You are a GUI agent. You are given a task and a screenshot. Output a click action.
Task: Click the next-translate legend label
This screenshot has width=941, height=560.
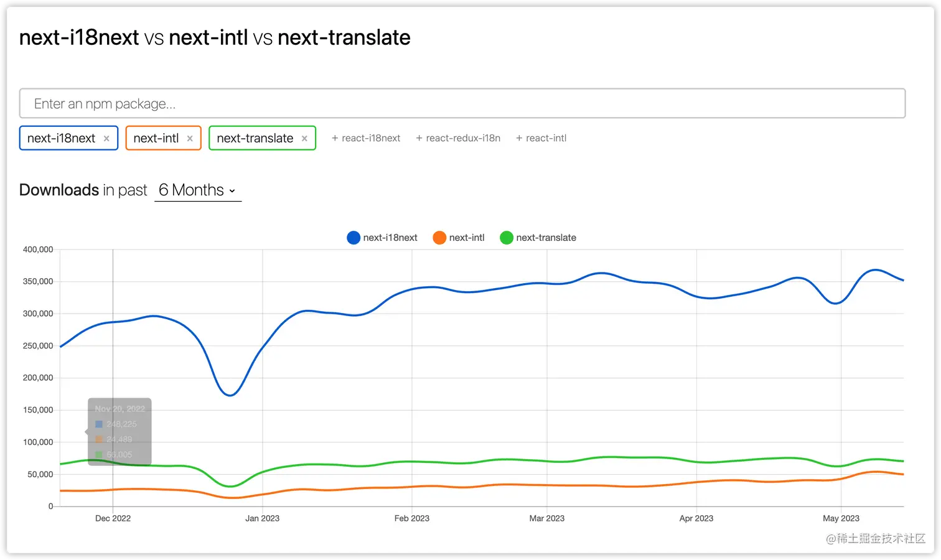click(546, 238)
